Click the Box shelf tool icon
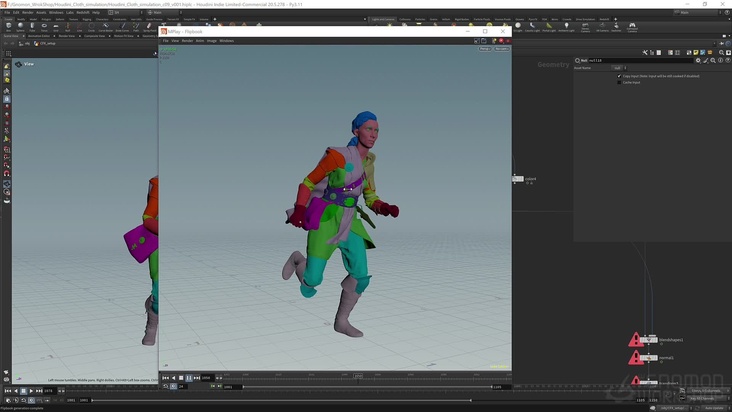 coord(7,26)
